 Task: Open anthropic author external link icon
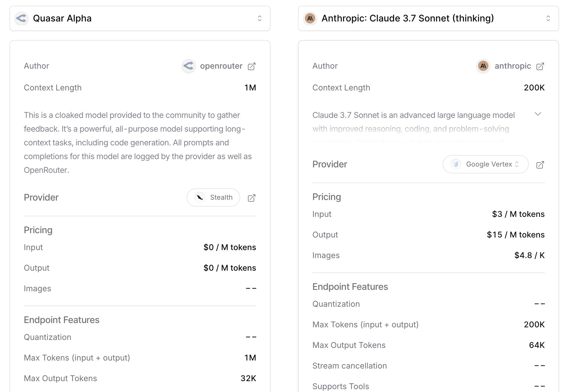tap(540, 66)
